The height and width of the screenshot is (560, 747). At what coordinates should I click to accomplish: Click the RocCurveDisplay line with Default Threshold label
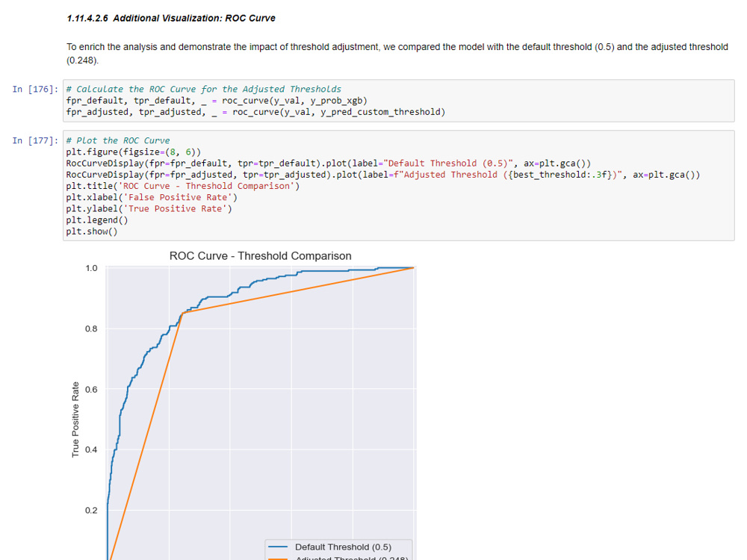(328, 164)
